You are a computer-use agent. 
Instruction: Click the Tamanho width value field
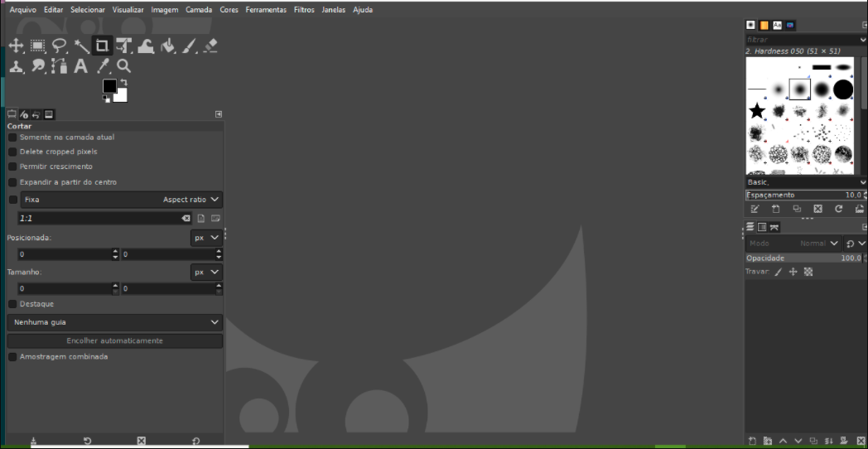pos(64,289)
